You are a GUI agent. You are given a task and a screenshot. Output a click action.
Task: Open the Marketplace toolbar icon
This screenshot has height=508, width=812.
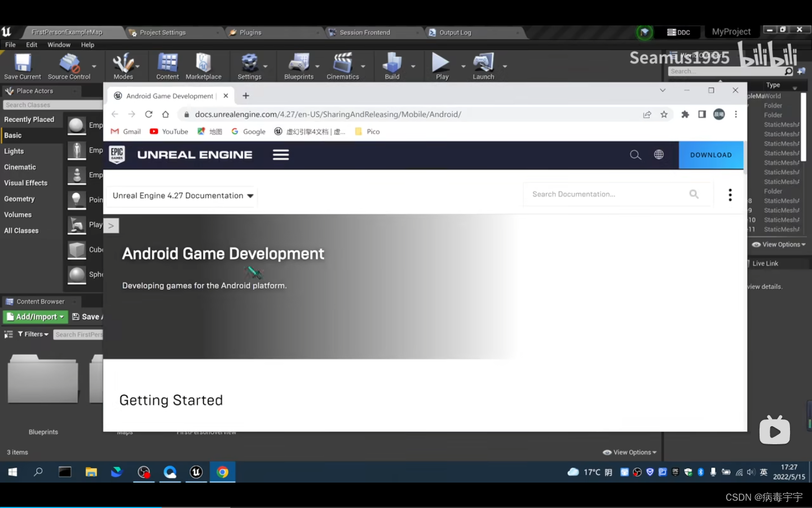[204, 66]
